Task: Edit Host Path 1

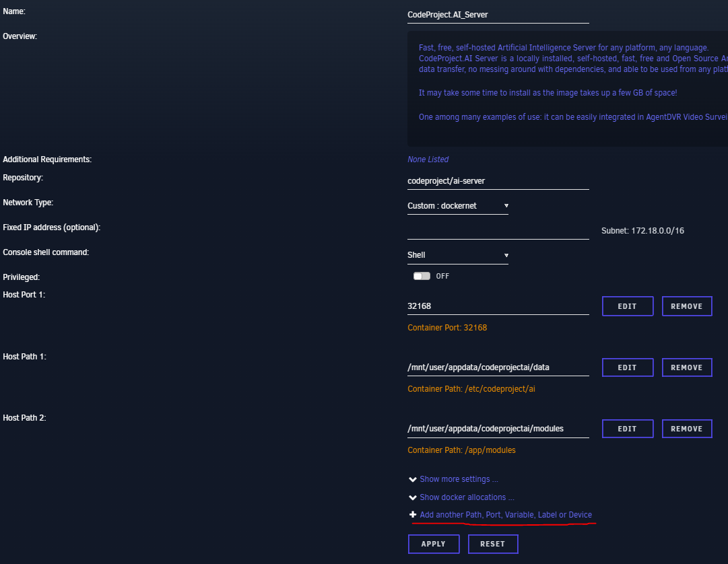Action: click(627, 367)
